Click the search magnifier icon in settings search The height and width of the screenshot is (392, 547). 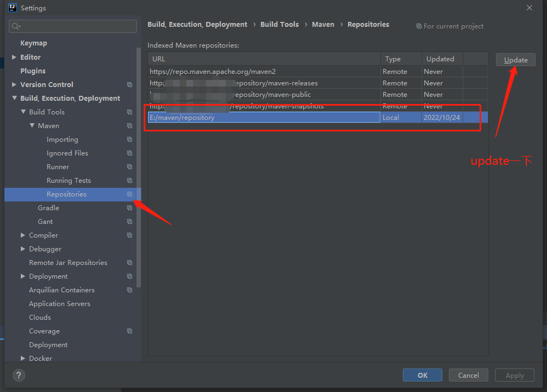point(16,26)
